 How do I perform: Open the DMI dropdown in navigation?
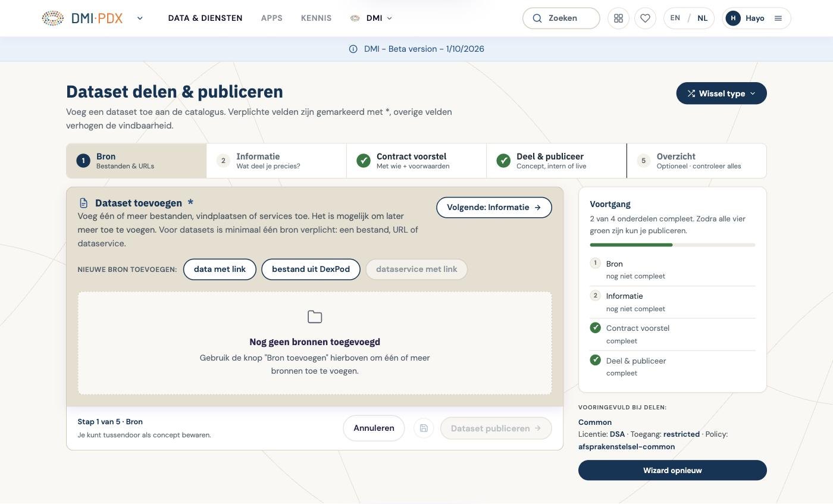pos(371,18)
